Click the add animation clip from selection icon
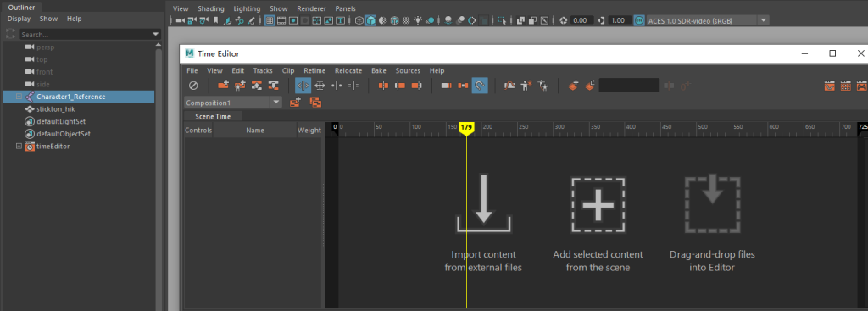The image size is (868, 311). pyautogui.click(x=224, y=86)
